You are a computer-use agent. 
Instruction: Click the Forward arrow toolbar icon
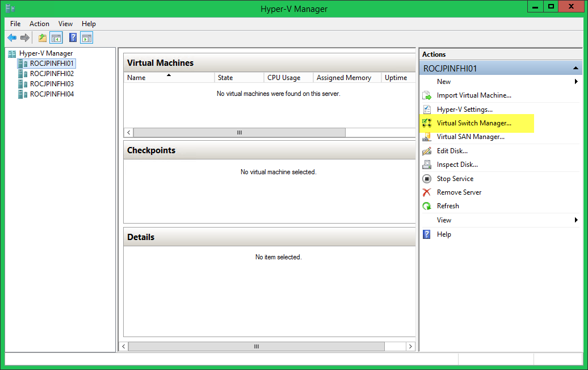point(25,37)
